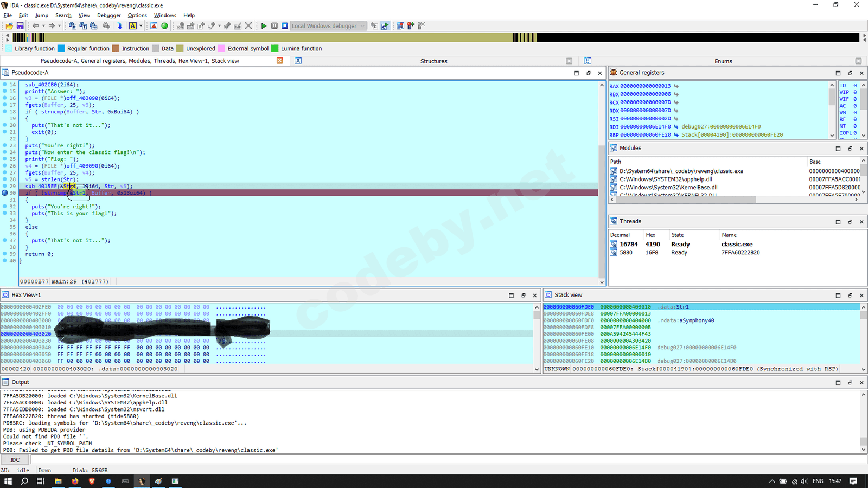This screenshot has width=868, height=488.
Task: Open File Explorer from the taskbar
Action: (58, 481)
